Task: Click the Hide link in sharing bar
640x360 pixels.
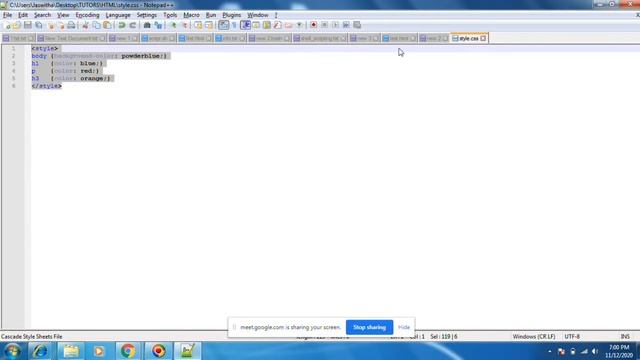Action: [x=404, y=327]
